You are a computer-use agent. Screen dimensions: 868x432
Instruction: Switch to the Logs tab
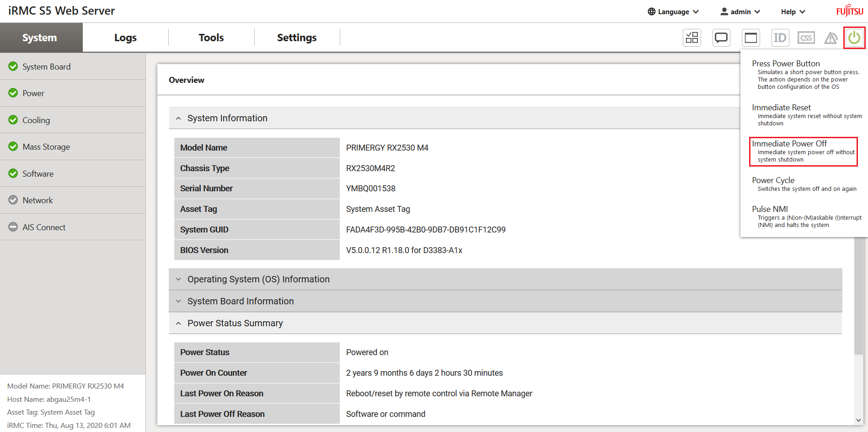125,38
